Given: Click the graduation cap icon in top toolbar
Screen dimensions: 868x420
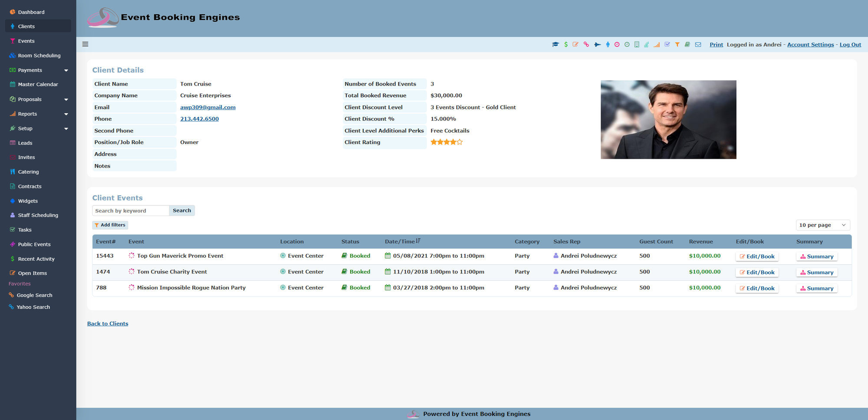Looking at the screenshot, I should [555, 45].
